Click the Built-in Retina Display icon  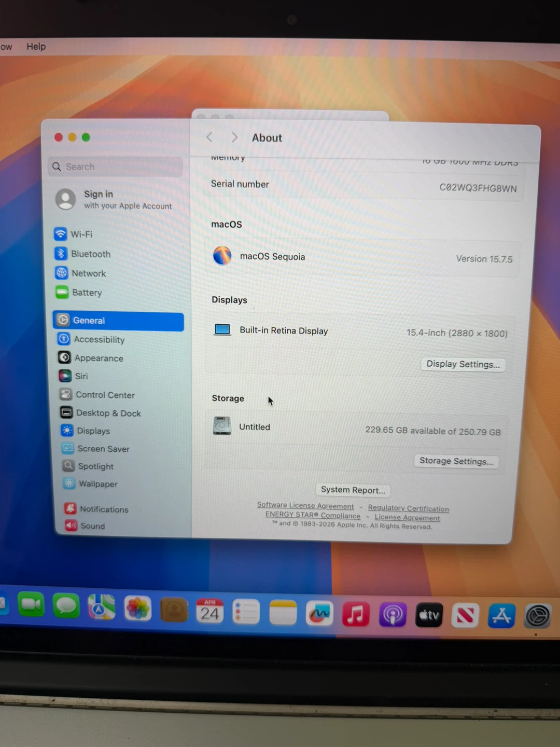pyautogui.click(x=222, y=329)
